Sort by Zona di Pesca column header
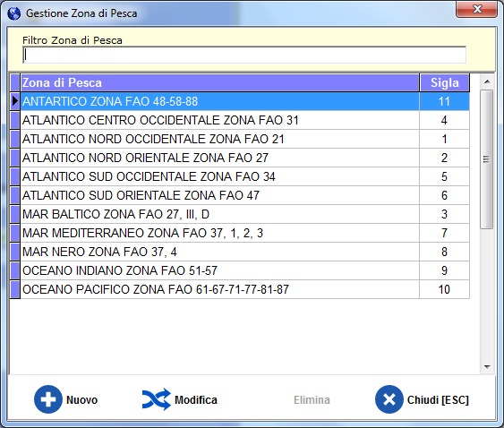 click(x=219, y=82)
